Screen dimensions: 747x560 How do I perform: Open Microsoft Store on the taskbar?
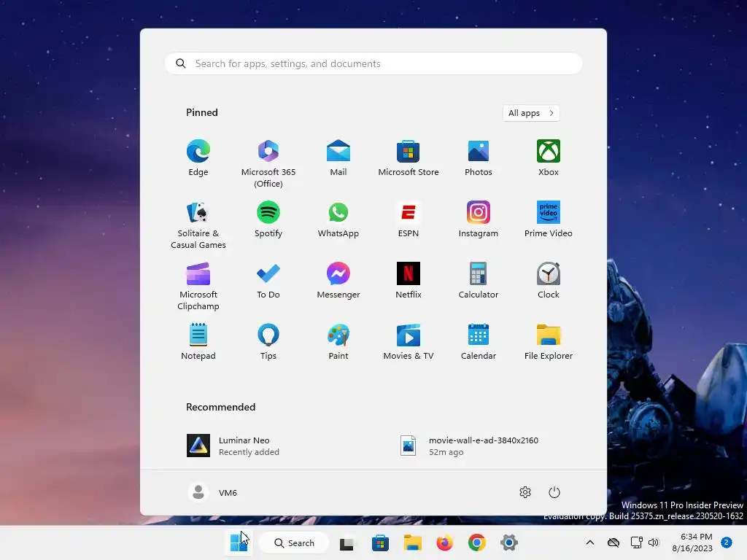(x=380, y=542)
